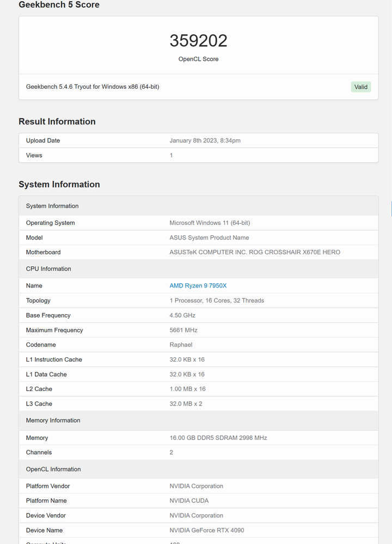Click the Views row label

point(34,155)
